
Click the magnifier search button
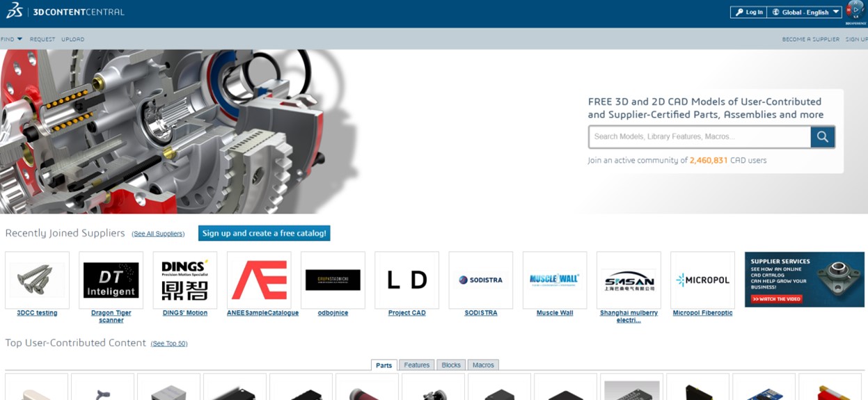tap(822, 137)
